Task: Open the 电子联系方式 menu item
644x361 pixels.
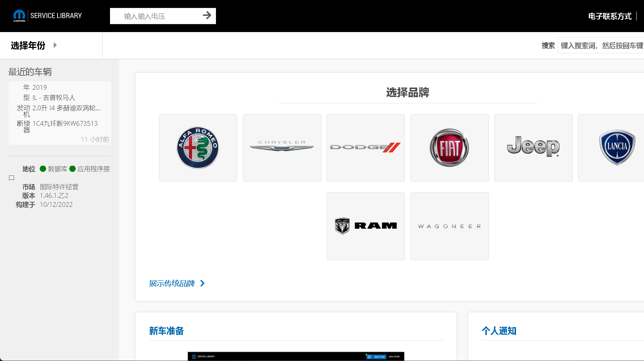Action: pos(609,16)
